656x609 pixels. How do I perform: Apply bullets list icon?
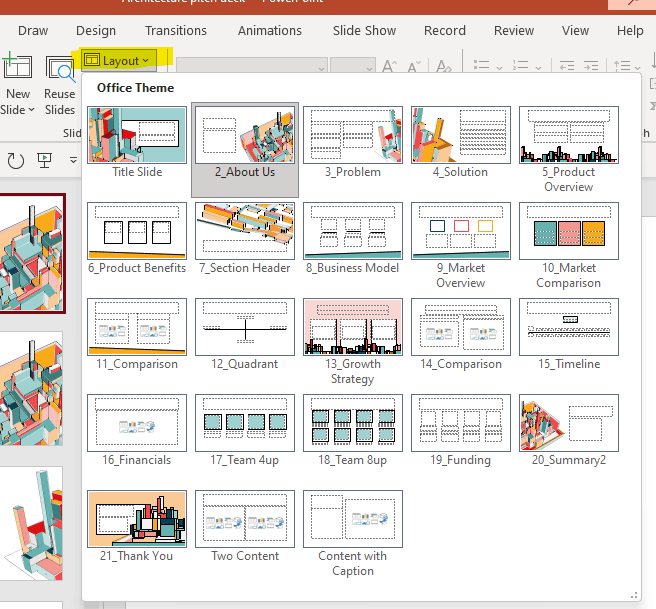[482, 65]
